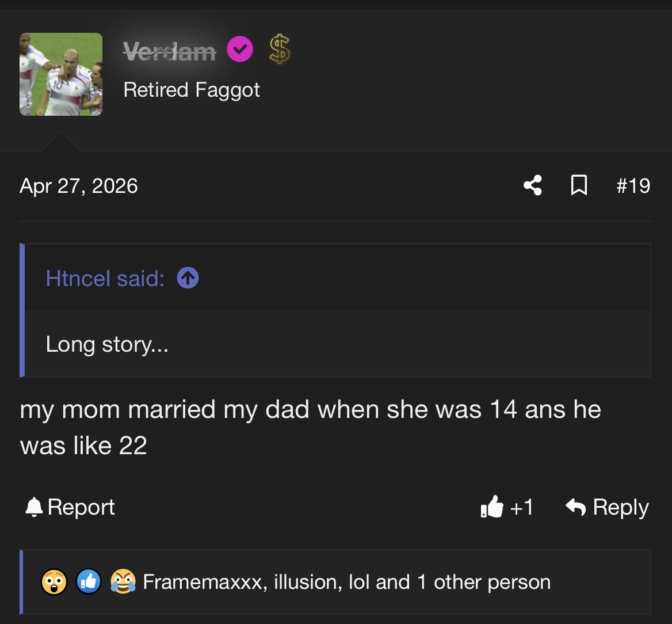
Task: Click the pink verified checkmark badge
Action: (x=239, y=49)
